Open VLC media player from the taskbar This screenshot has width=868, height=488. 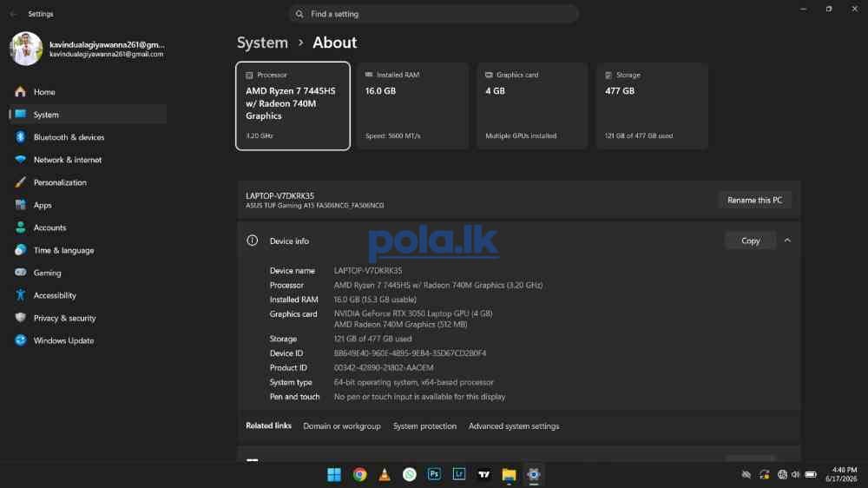tap(385, 475)
